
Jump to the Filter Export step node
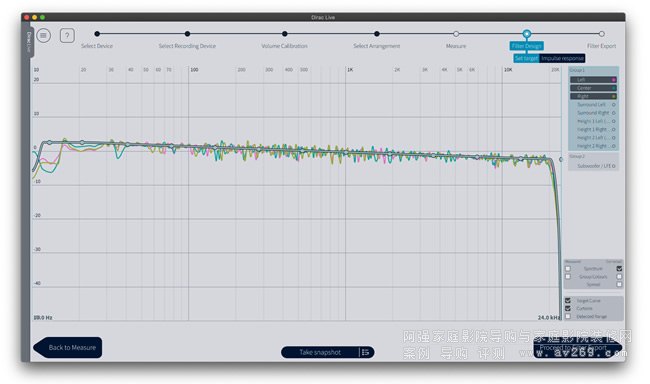[601, 34]
